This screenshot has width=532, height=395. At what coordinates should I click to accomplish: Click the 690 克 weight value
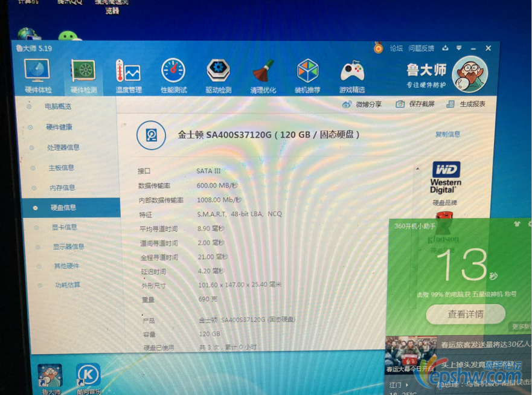[208, 299]
